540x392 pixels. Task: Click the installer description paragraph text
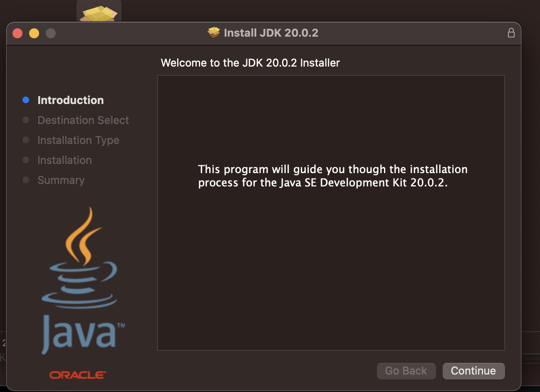click(333, 176)
